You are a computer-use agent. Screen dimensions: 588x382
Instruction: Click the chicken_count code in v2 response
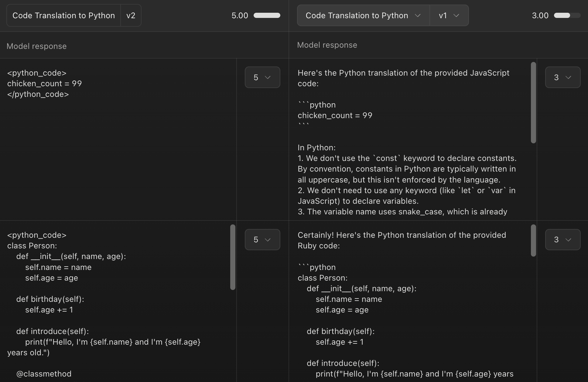(x=44, y=84)
